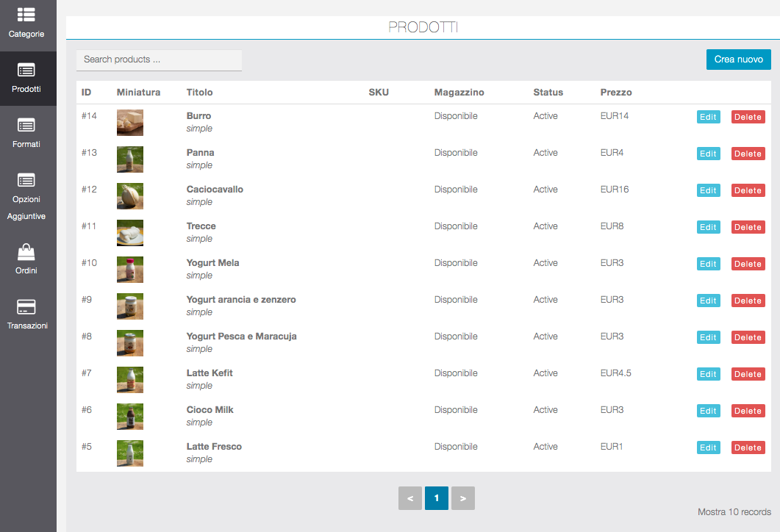The image size is (780, 532).
Task: Open the Ordini shopping bag icon
Action: 26,252
